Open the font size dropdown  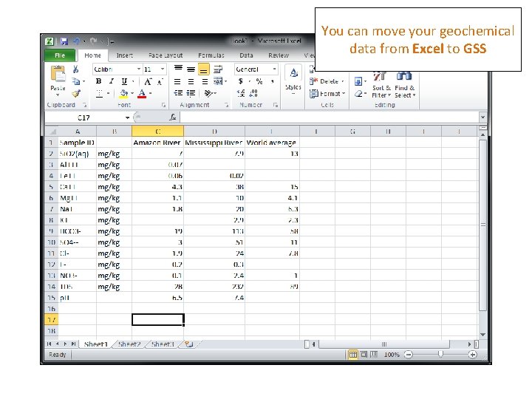pyautogui.click(x=163, y=69)
